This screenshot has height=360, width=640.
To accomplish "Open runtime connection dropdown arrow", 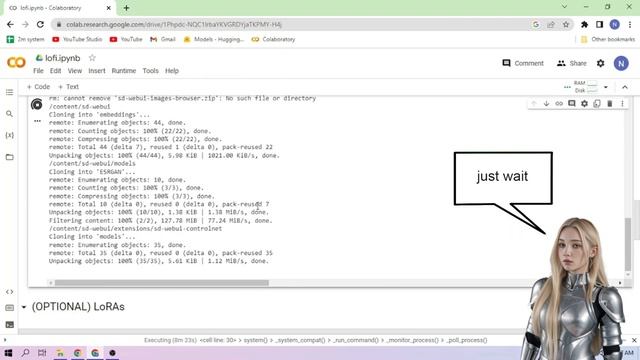I will pyautogui.click(x=606, y=87).
